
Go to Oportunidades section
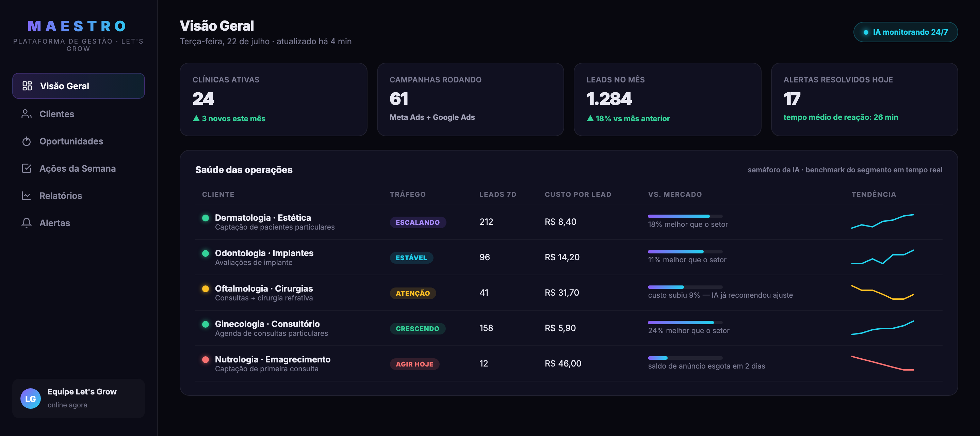[78, 141]
